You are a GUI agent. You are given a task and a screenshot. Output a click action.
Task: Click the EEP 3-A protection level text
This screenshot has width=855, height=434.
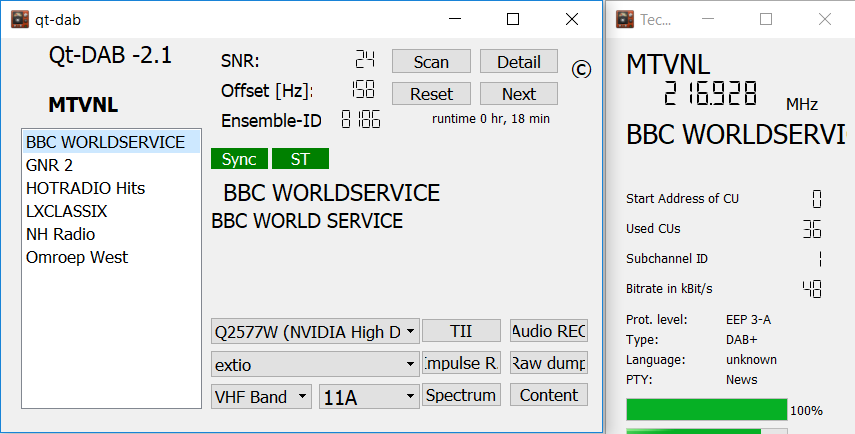tap(748, 320)
